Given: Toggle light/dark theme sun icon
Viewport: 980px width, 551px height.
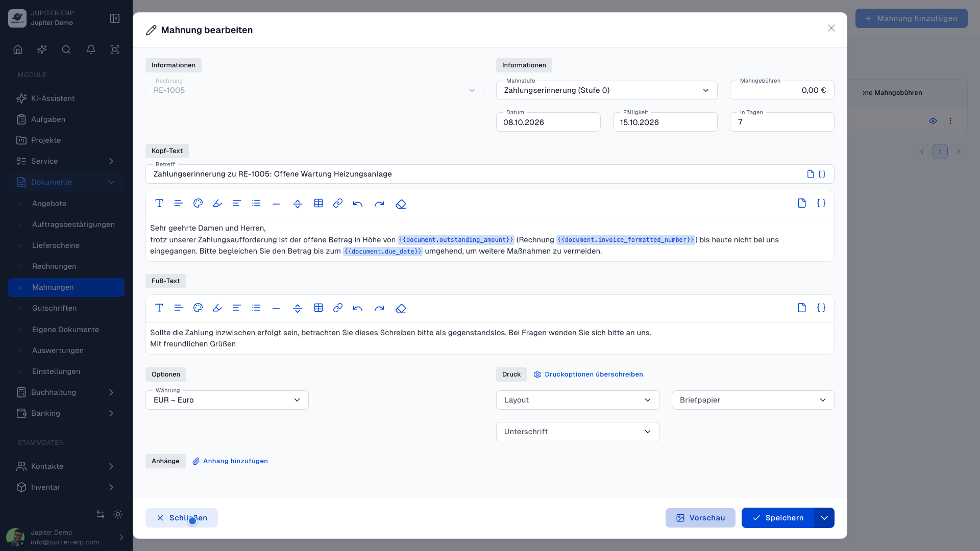Looking at the screenshot, I should 118,514.
